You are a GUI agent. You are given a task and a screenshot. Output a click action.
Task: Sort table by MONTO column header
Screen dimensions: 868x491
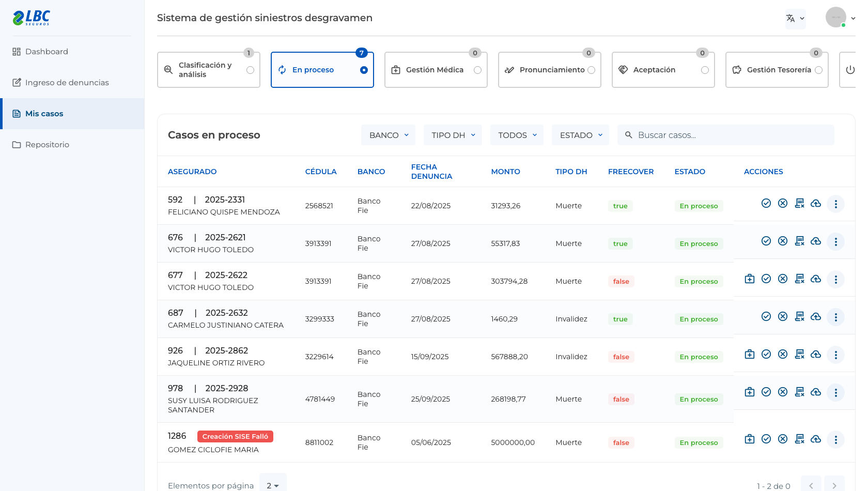[x=505, y=172]
